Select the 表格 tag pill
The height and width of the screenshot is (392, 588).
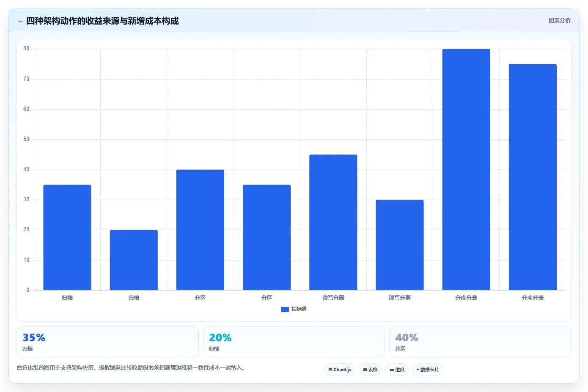coord(370,370)
